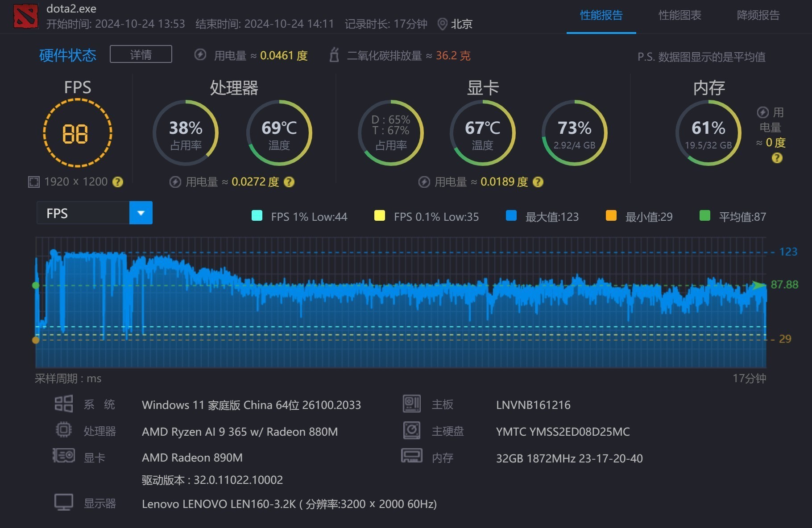Click the CPU 69℃ temperature gauge
The height and width of the screenshot is (528, 812).
279,133
